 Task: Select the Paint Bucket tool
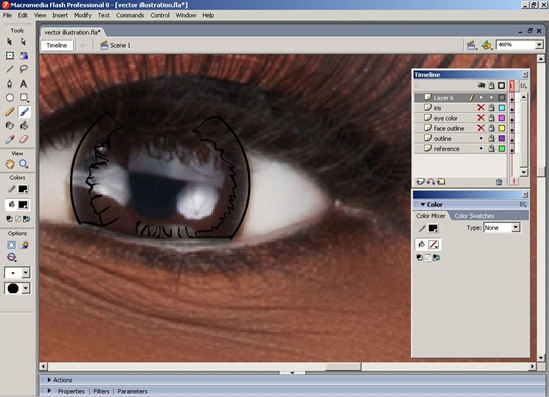pos(23,126)
